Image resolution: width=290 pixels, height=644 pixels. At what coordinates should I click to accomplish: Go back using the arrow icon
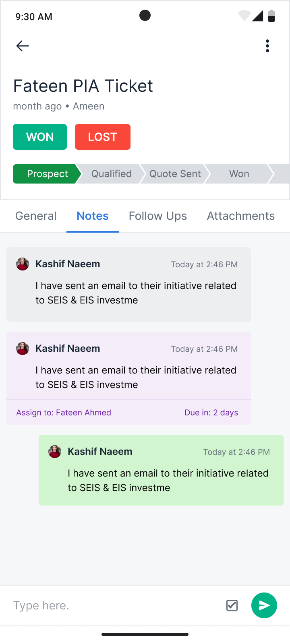(x=23, y=46)
